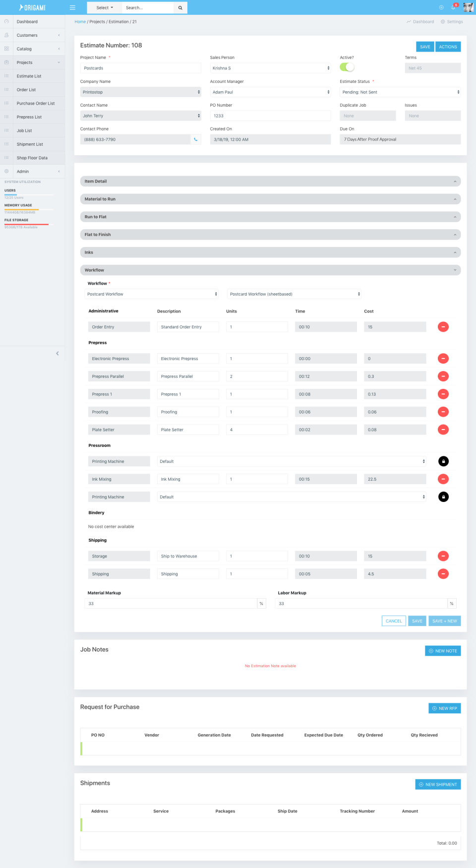Expand the Flat to Finish section

270,235
